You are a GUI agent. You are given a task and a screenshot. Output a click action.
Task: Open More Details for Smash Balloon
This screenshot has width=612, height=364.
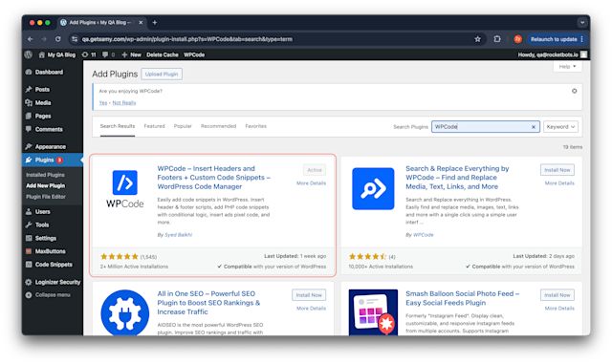tap(559, 309)
